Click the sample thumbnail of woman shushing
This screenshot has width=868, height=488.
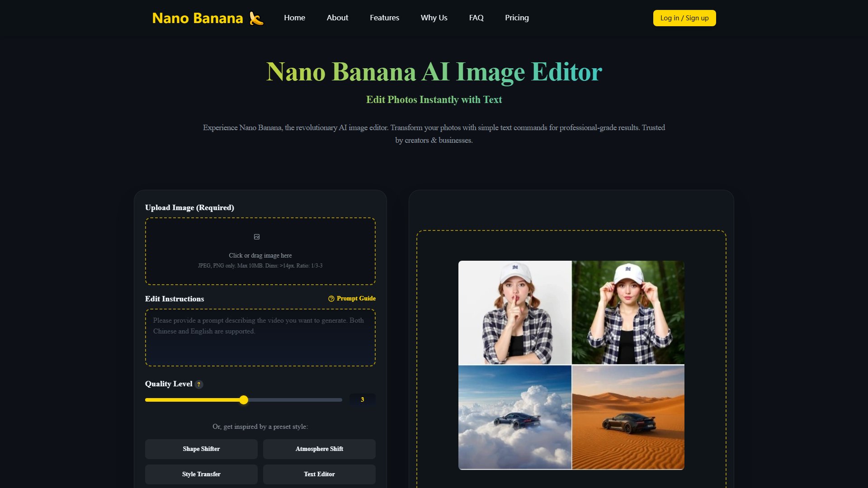coord(515,312)
